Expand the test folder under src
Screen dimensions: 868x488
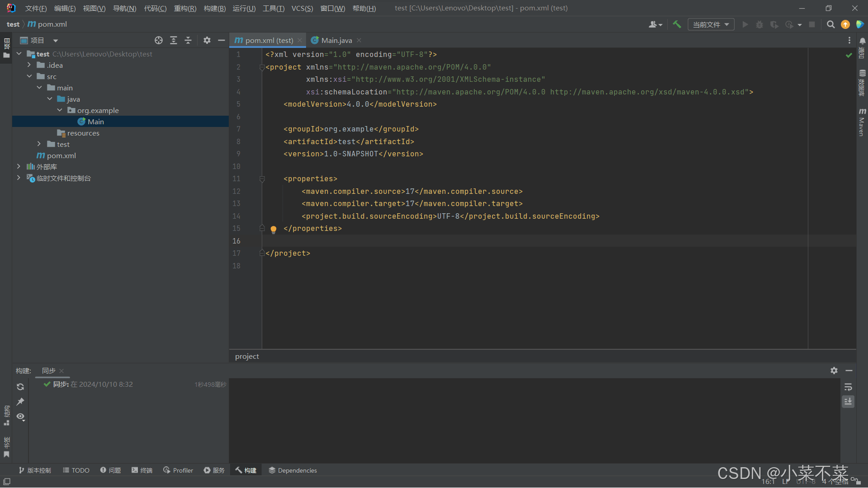pyautogui.click(x=39, y=144)
